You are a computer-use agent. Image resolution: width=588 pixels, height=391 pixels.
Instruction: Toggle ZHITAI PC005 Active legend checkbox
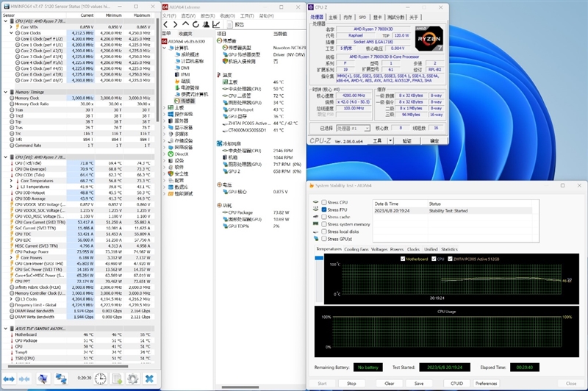tap(450, 259)
